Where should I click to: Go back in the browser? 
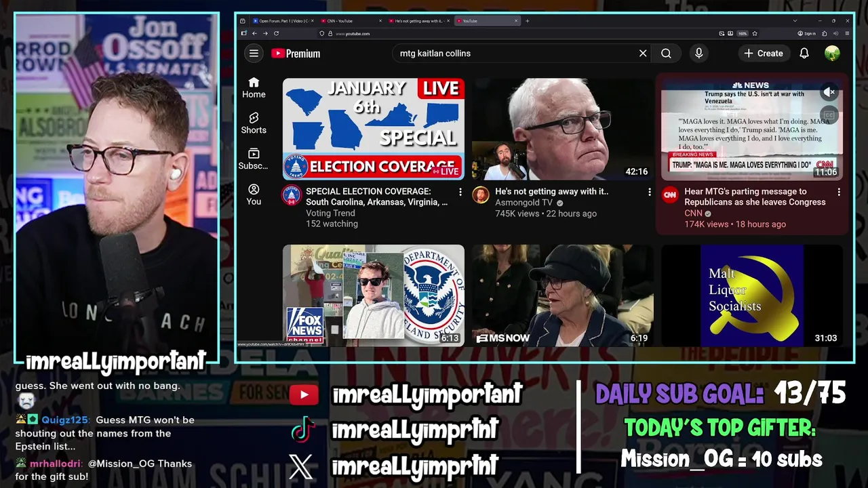point(255,33)
